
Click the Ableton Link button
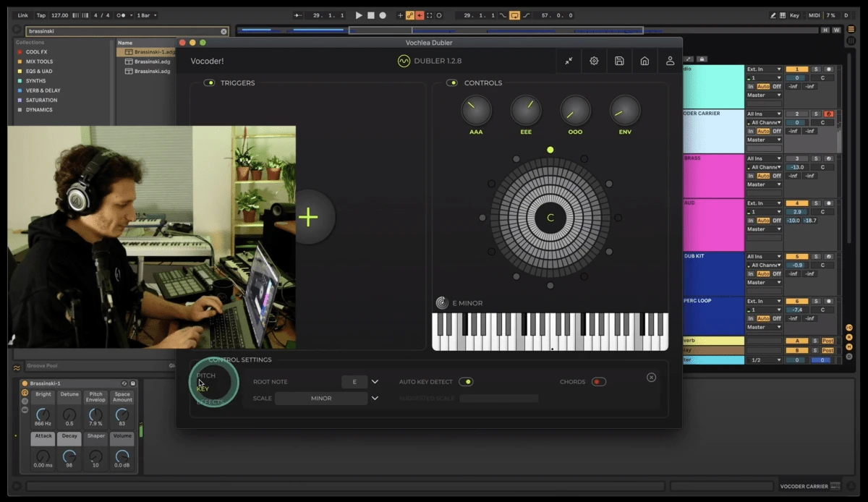pos(23,15)
